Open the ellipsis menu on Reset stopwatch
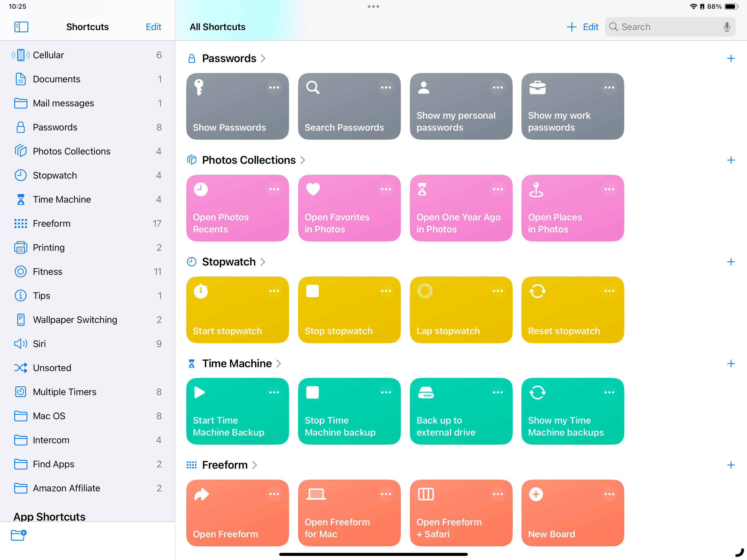Image resolution: width=747 pixels, height=560 pixels. click(x=609, y=291)
